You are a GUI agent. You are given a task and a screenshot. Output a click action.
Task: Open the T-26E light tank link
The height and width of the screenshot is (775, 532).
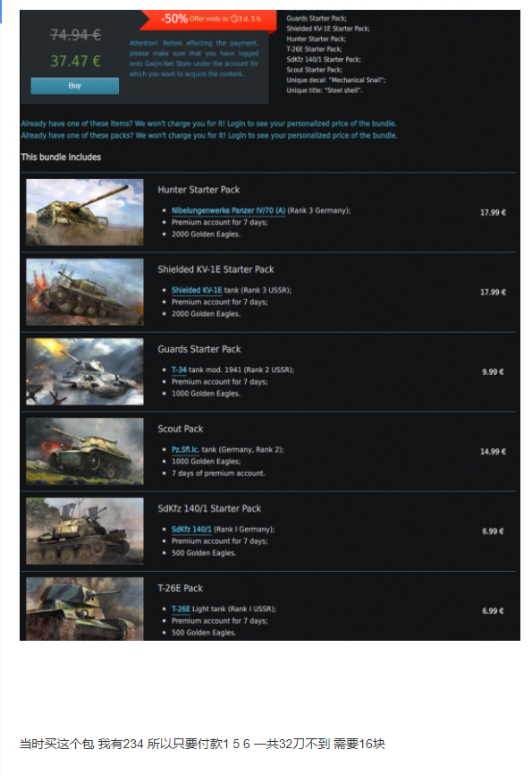(x=181, y=609)
